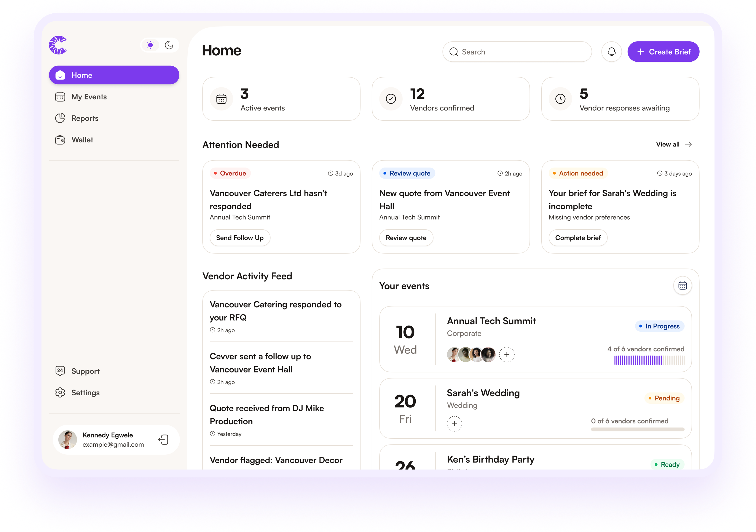This screenshot has width=756, height=532.
Task: Add vendor to Sarah's Wedding plus icon
Action: point(454,424)
